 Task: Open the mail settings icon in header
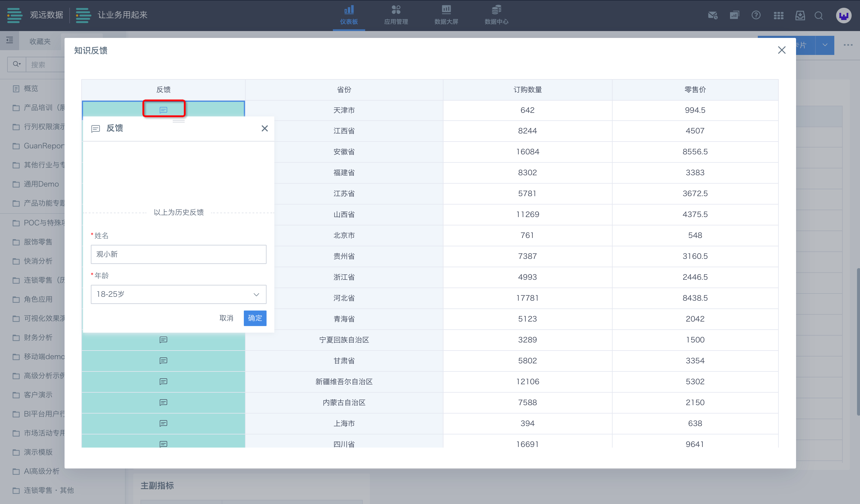tap(712, 15)
